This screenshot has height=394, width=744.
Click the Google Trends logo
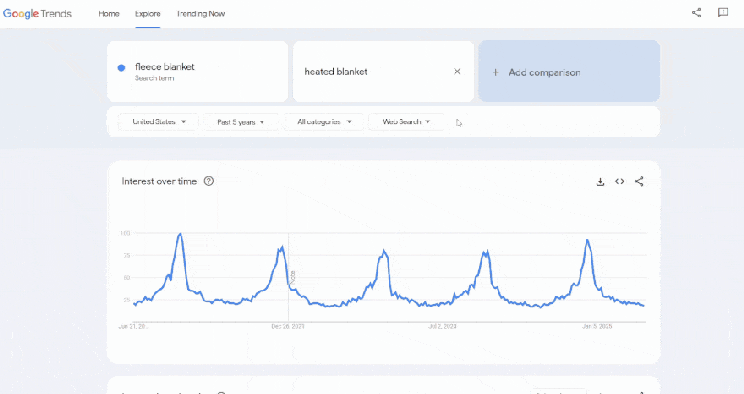point(37,14)
